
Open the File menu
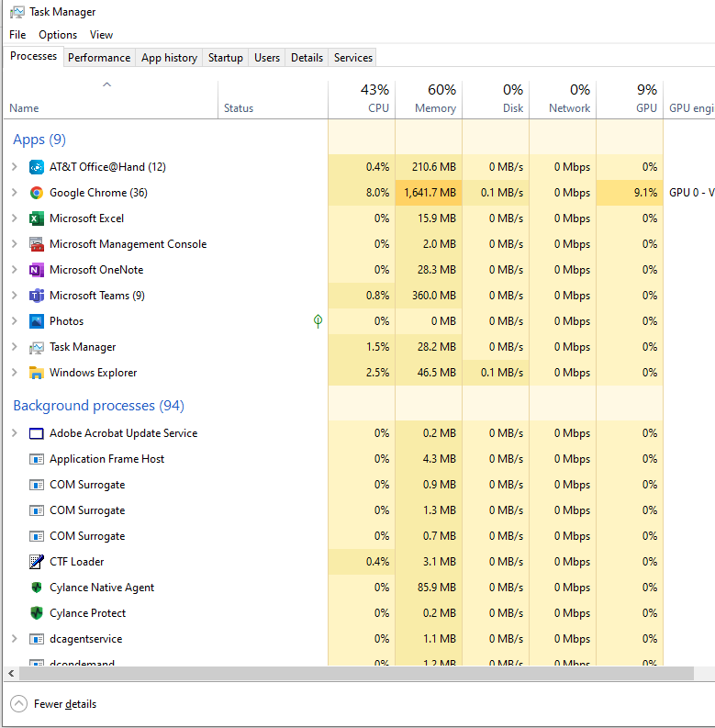tap(17, 35)
